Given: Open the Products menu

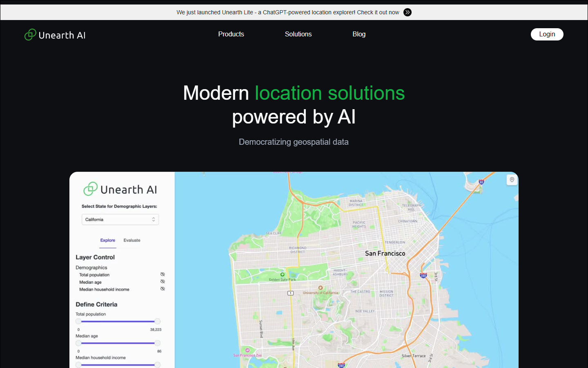Looking at the screenshot, I should point(231,34).
